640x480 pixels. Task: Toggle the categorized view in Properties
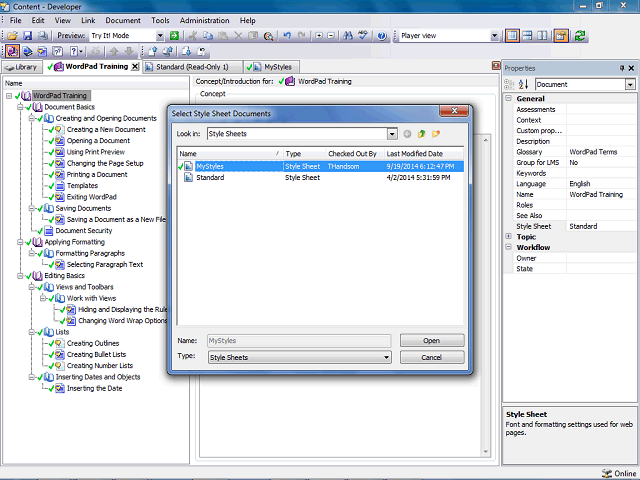click(509, 84)
